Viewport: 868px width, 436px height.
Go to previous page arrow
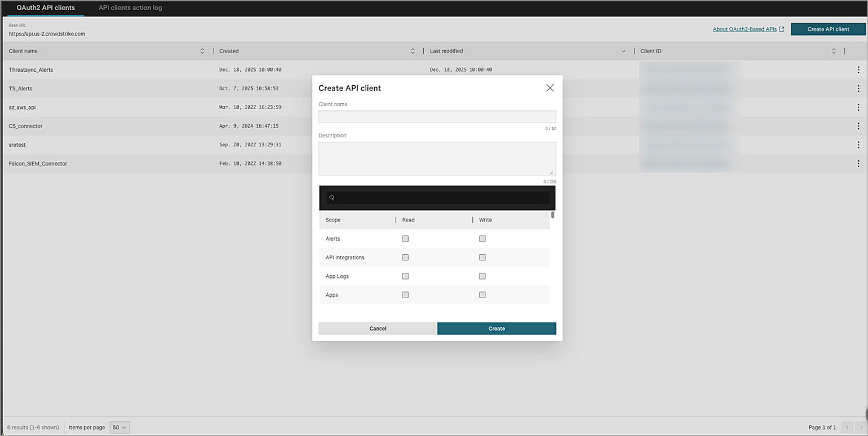pos(847,428)
